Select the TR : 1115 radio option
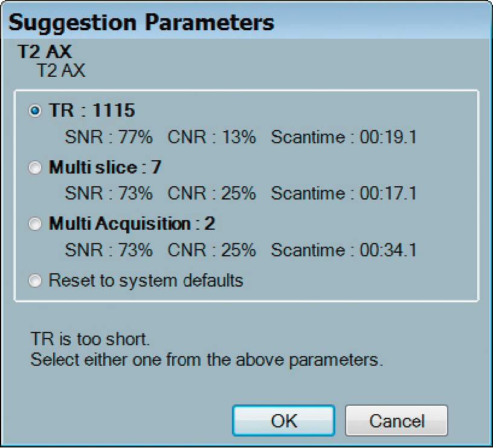The height and width of the screenshot is (448, 493). (36, 111)
